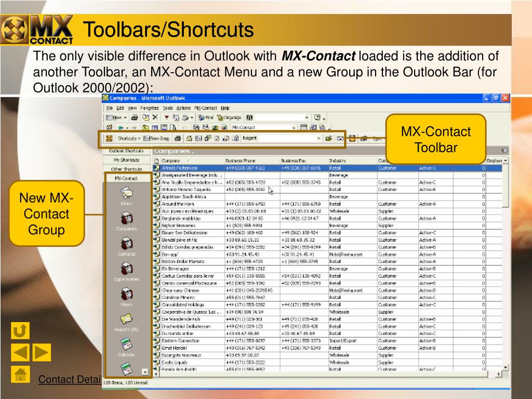Image resolution: width=532 pixels, height=399 pixels.
Task: Open the Contacts shortcut in the Outlook Bar
Action: 127,247
